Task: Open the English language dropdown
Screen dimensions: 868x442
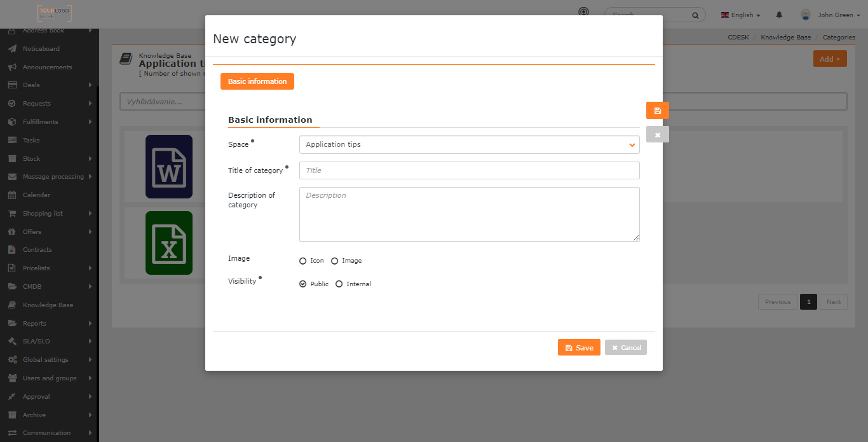Action: tap(741, 15)
